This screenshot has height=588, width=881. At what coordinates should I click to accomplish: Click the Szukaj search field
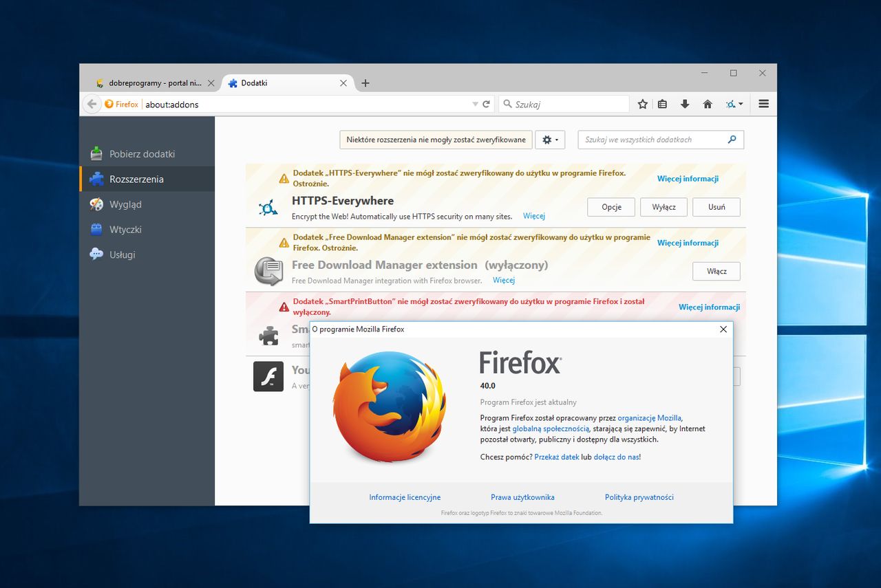564,104
